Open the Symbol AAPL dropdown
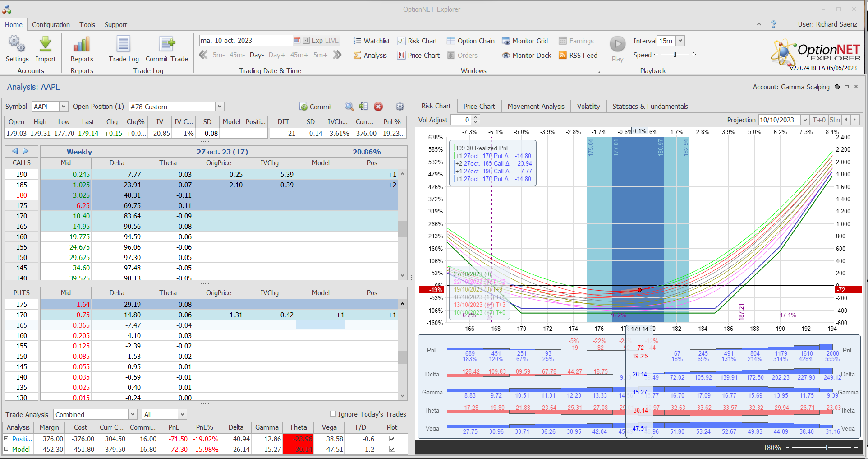The width and height of the screenshot is (868, 459). coord(64,107)
